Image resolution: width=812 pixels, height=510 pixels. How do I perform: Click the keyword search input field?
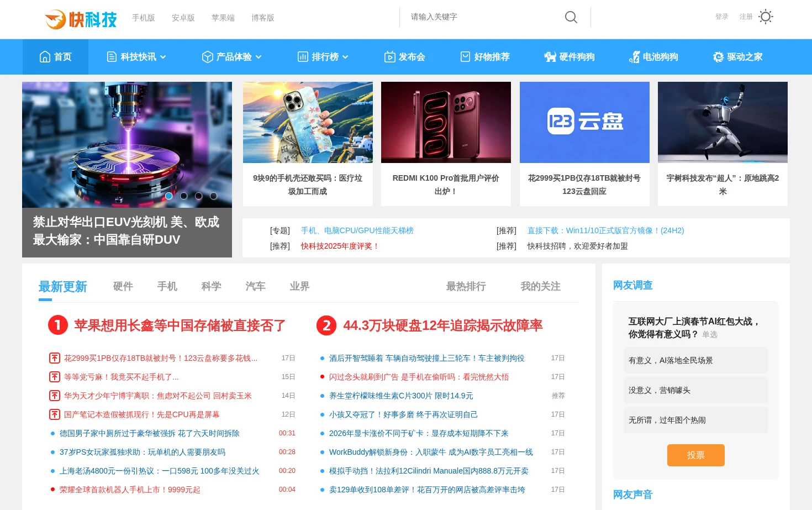(483, 17)
